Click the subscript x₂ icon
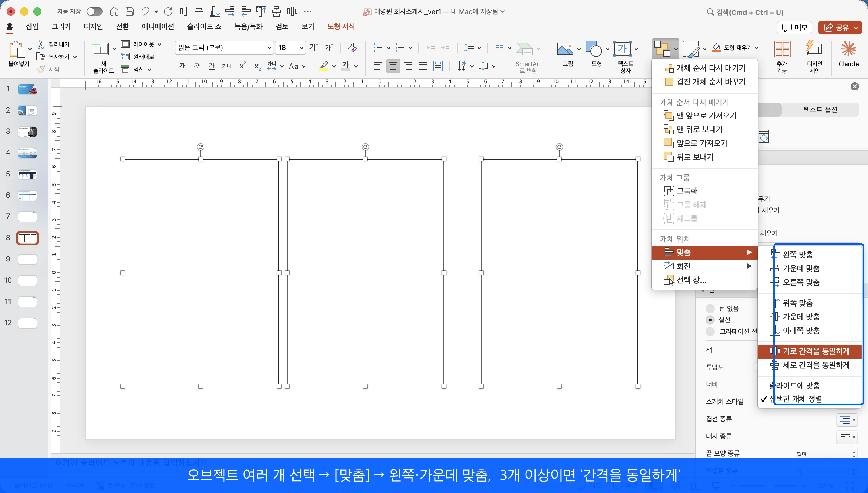 tap(257, 66)
